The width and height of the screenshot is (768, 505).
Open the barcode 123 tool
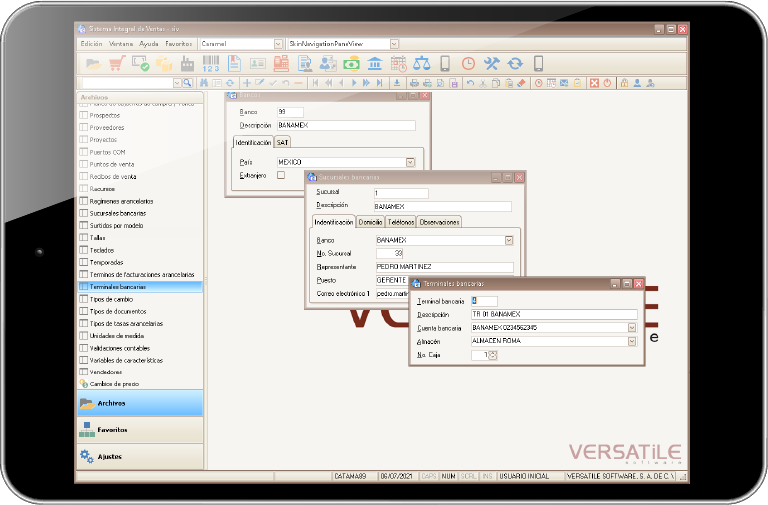coord(211,64)
